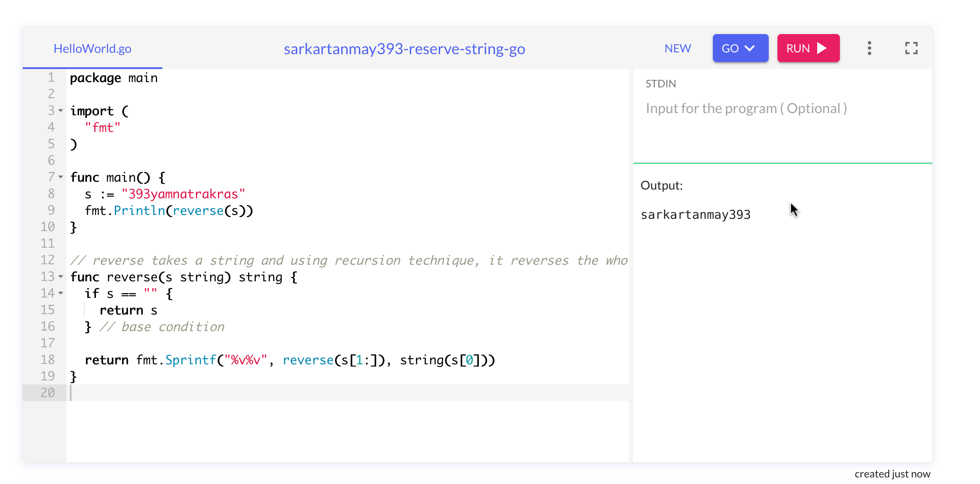This screenshot has width=980, height=484.
Task: Click the RUN button to execute the code
Action: pos(808,48)
